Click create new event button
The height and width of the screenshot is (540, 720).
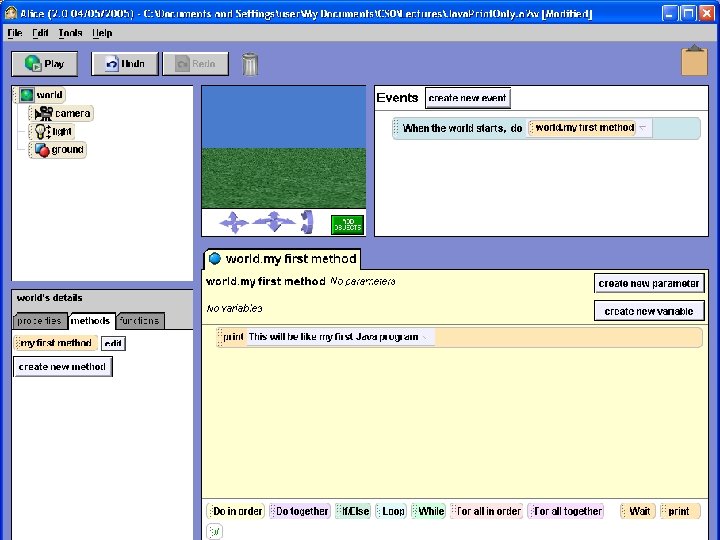pyautogui.click(x=467, y=98)
